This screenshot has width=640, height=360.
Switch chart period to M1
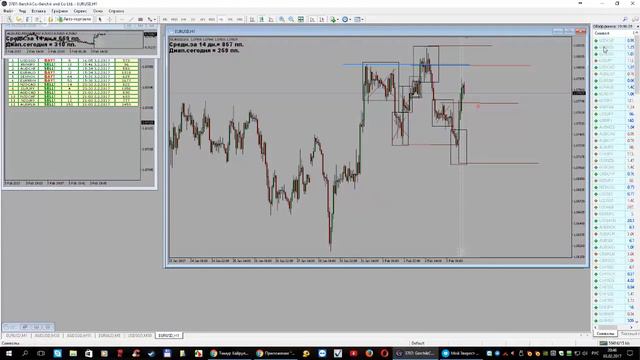[165, 19]
